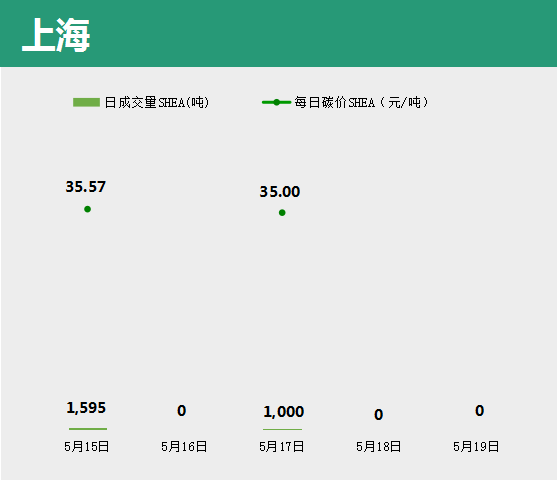Click the green line marker legend icon
Screen dimensions: 558x480
click(276, 102)
